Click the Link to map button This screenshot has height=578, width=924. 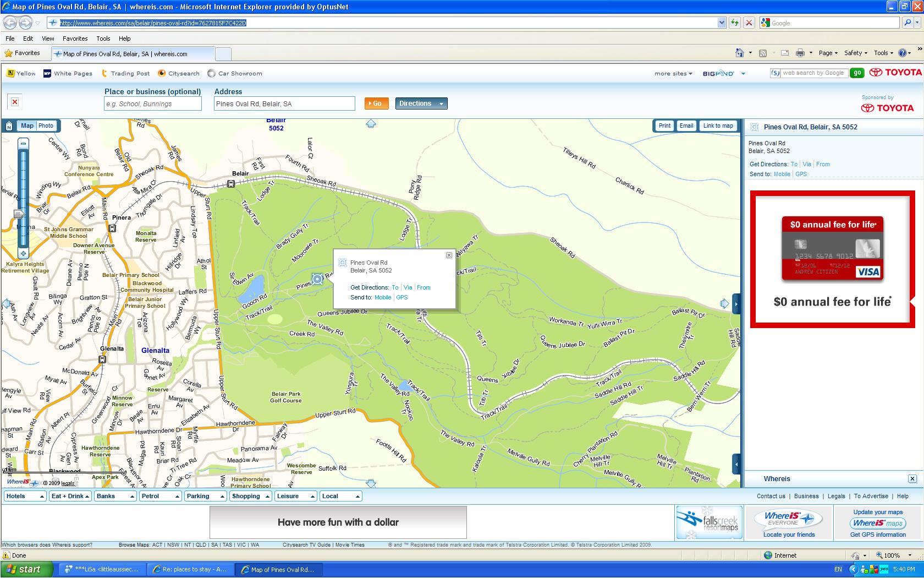coord(718,126)
